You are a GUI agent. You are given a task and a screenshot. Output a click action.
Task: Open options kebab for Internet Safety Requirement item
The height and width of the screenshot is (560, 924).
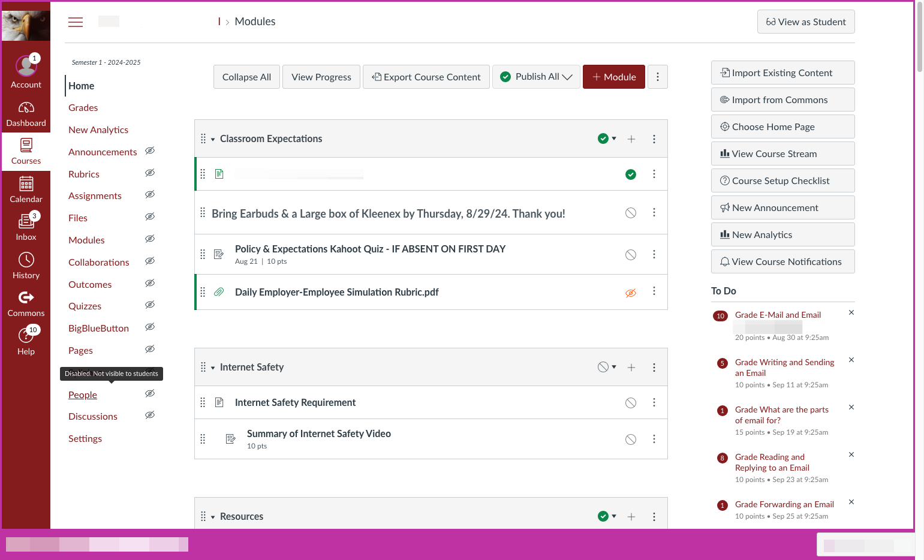point(654,402)
